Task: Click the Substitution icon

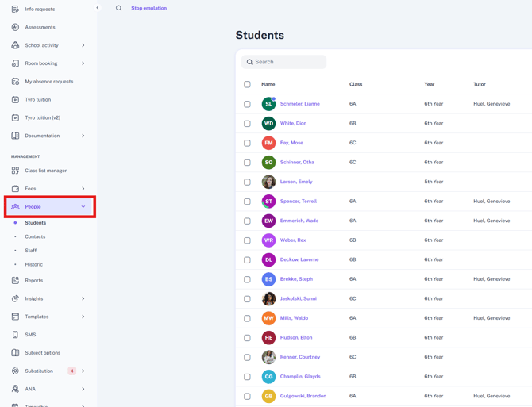Action: tap(15, 371)
